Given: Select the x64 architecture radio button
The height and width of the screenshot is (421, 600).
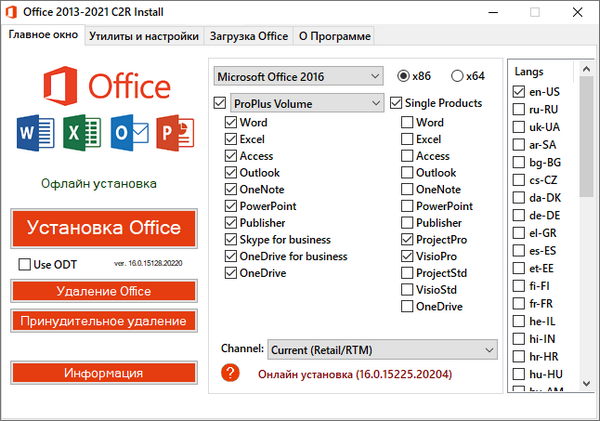Looking at the screenshot, I should click(457, 76).
